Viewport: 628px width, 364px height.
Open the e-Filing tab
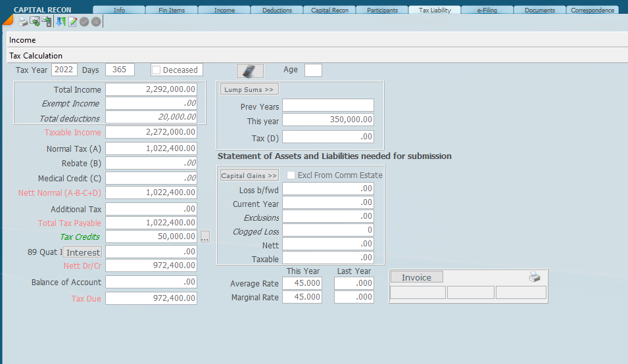[x=487, y=11]
